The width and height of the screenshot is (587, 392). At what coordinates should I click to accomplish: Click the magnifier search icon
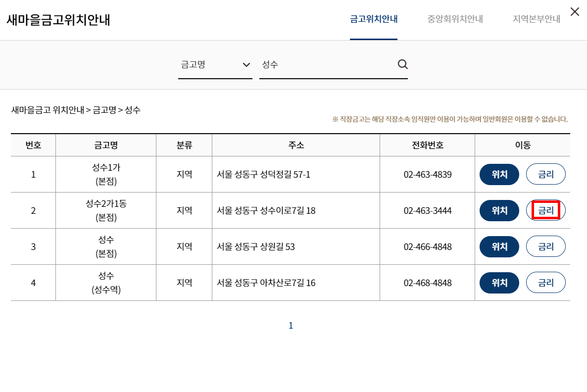tap(402, 64)
